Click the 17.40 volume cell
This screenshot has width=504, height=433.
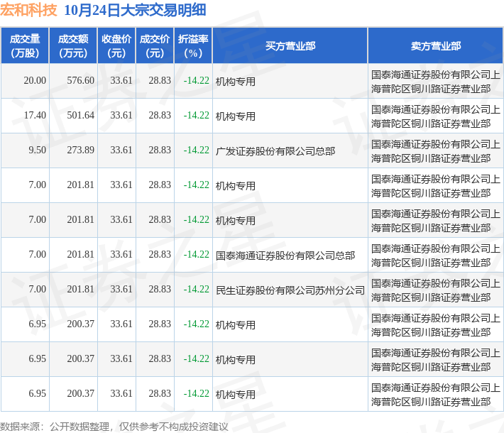coord(35,116)
